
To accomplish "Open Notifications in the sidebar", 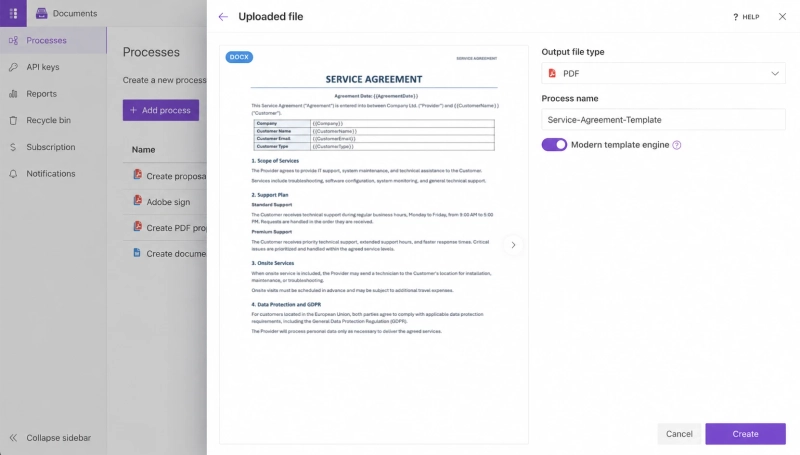I will (53, 174).
